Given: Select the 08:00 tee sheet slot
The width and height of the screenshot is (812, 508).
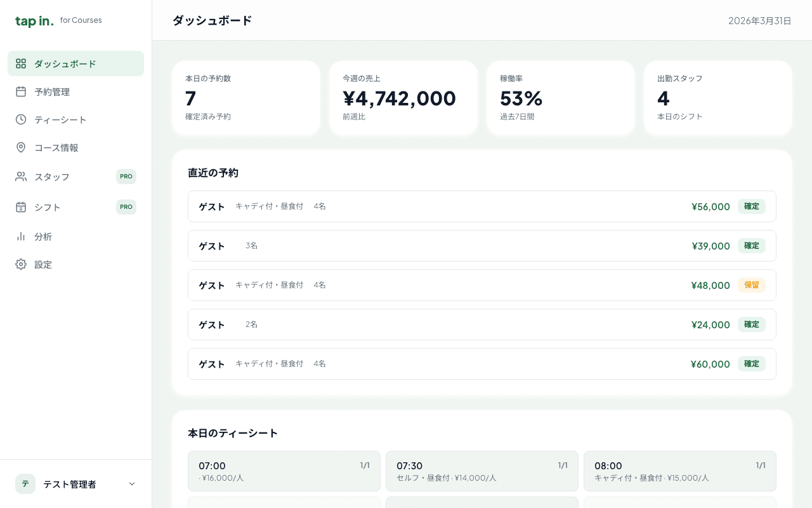Looking at the screenshot, I should click(x=679, y=471).
